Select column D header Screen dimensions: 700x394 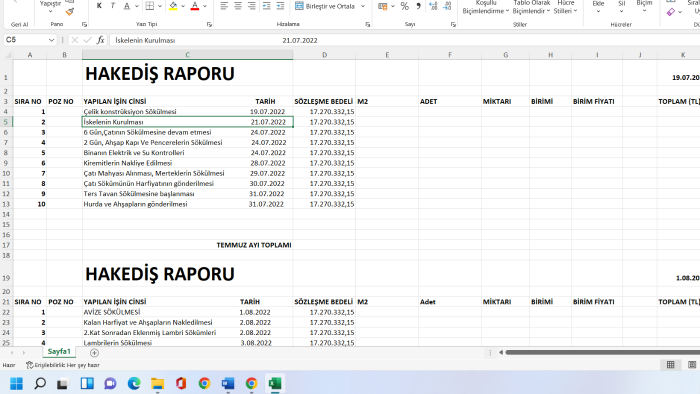pos(324,55)
